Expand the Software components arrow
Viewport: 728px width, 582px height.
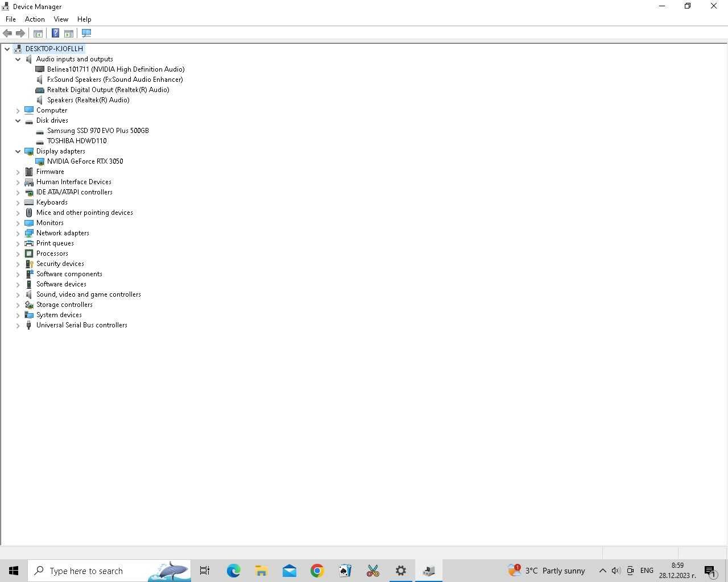coord(18,274)
